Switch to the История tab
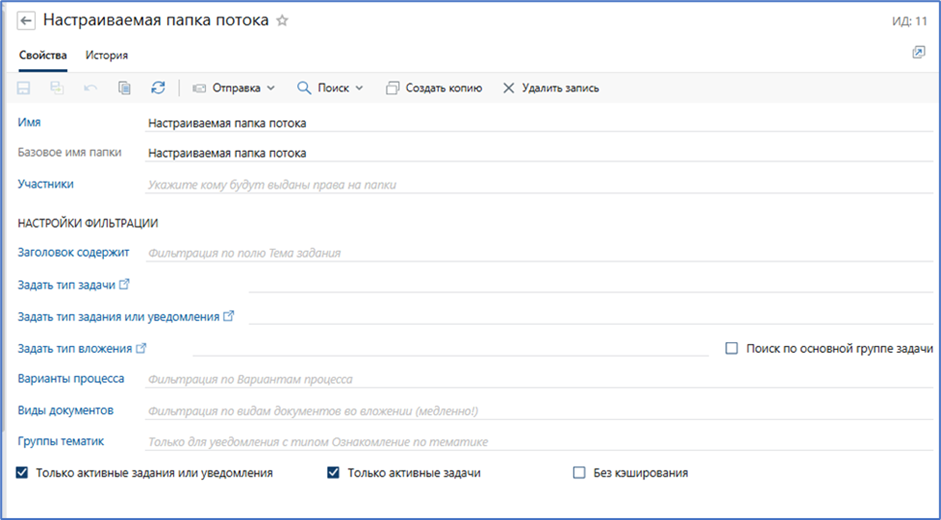 (x=106, y=55)
